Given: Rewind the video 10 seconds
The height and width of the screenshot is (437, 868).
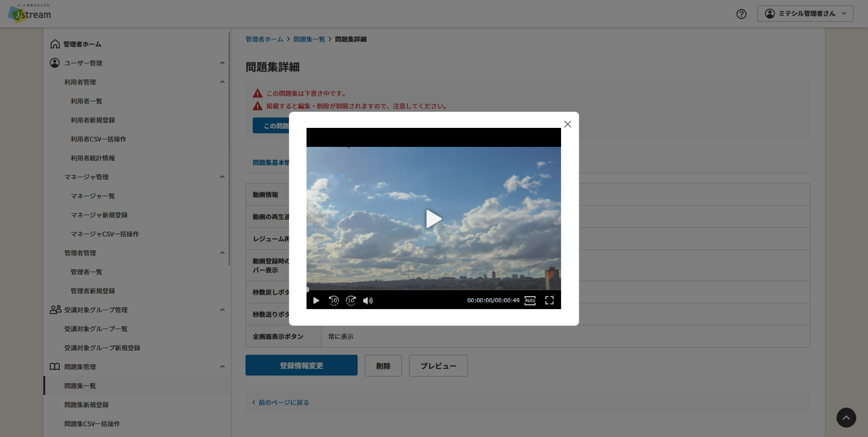Looking at the screenshot, I should click(x=334, y=301).
